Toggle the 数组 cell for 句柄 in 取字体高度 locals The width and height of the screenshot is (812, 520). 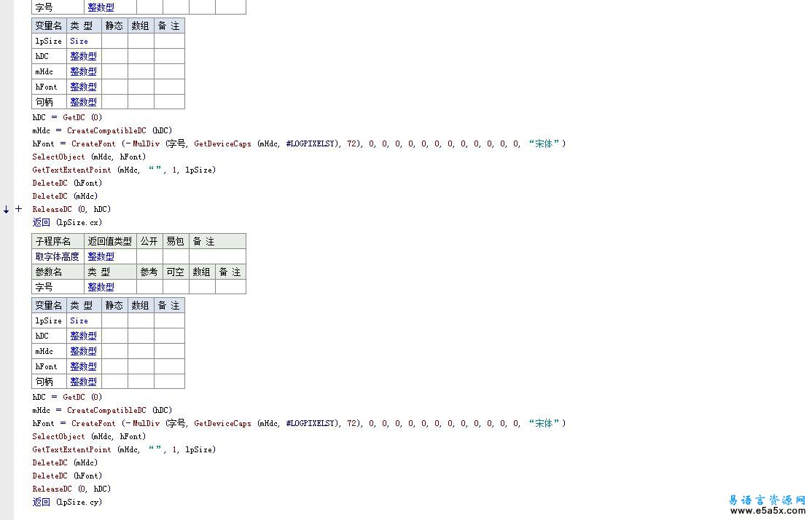click(141, 382)
